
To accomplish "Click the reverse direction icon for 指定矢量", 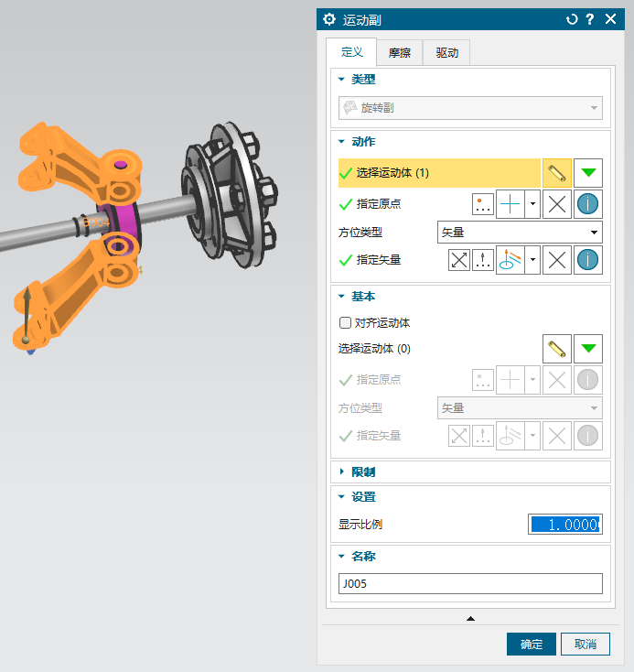I will (459, 260).
